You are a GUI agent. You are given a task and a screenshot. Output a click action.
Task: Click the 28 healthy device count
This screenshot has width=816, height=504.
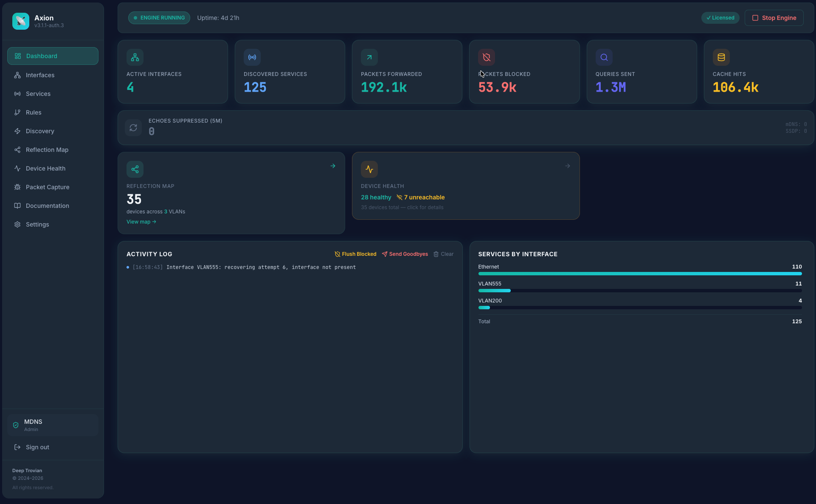(376, 197)
